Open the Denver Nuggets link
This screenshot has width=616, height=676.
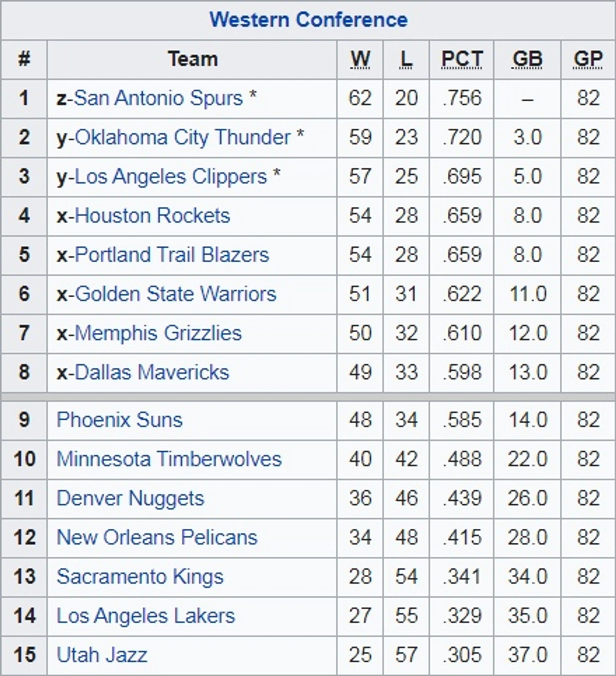click(130, 498)
